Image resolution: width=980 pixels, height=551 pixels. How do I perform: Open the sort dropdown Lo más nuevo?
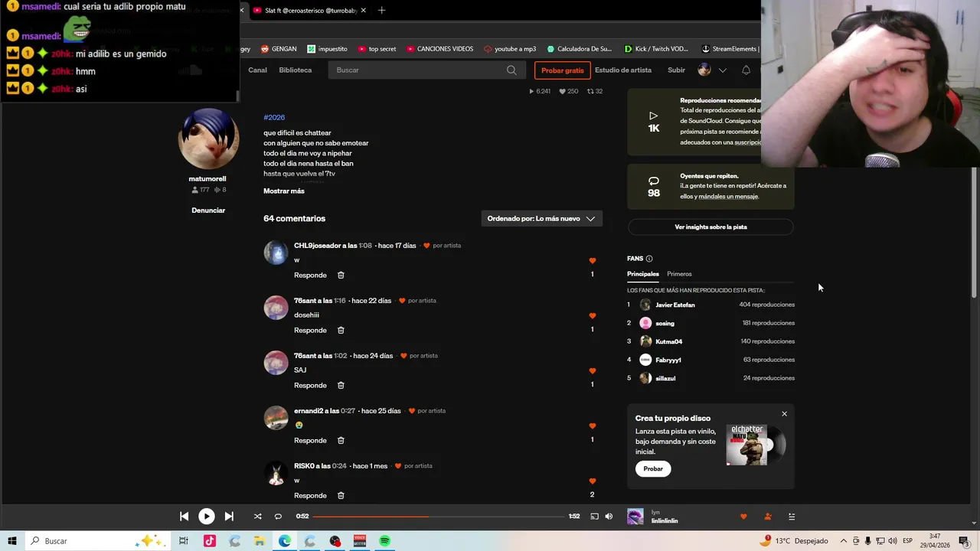pyautogui.click(x=541, y=219)
